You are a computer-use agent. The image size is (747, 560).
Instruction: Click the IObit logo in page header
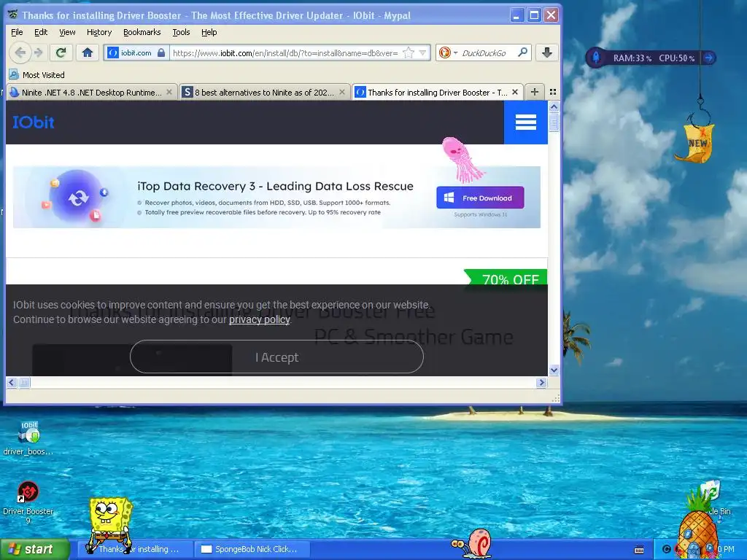click(34, 122)
